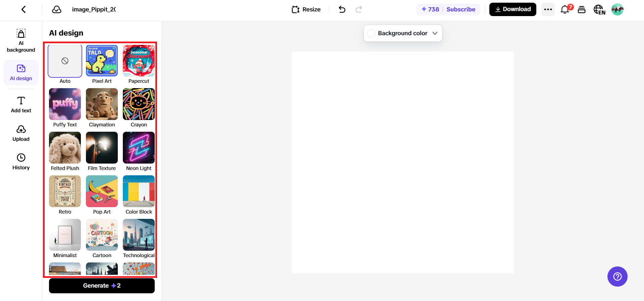Open the History panel
The height and width of the screenshot is (301, 644).
(x=21, y=162)
